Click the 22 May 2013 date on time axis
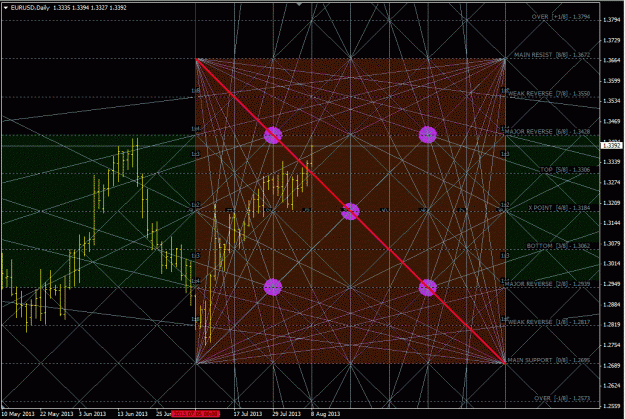Viewport: 625px width, 419px height. pos(57,414)
